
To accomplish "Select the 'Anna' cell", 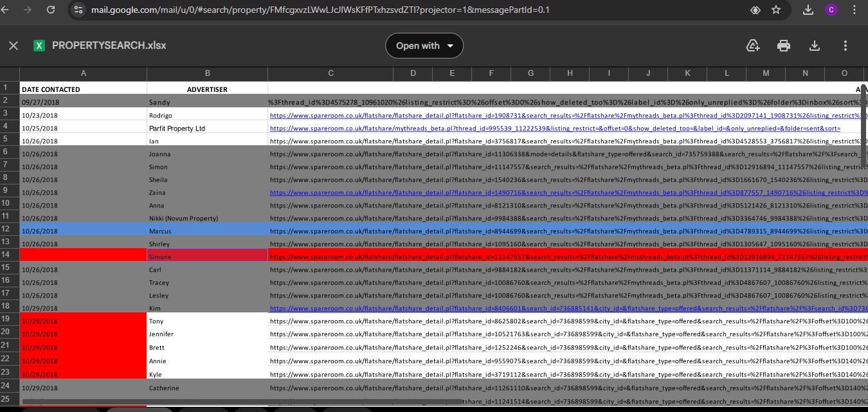I will point(207,205).
